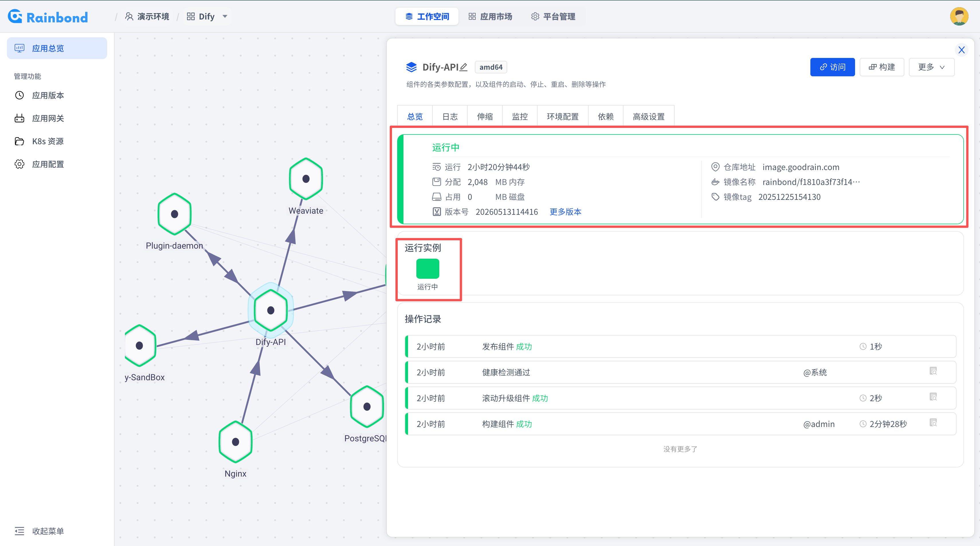Viewport: 980px width, 546px height.
Task: Click the 滚动升级组件 成功 record row
Action: click(x=680, y=398)
